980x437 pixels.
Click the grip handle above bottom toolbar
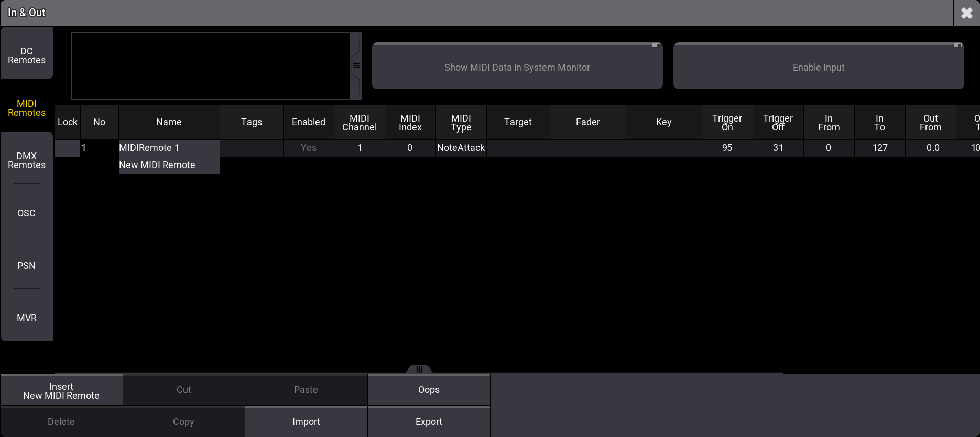(419, 369)
